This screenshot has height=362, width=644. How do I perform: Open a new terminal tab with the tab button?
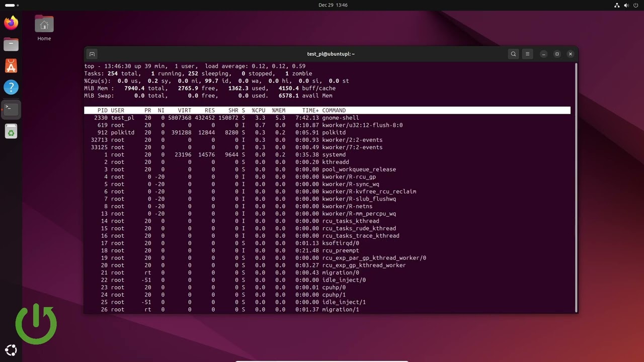point(92,54)
